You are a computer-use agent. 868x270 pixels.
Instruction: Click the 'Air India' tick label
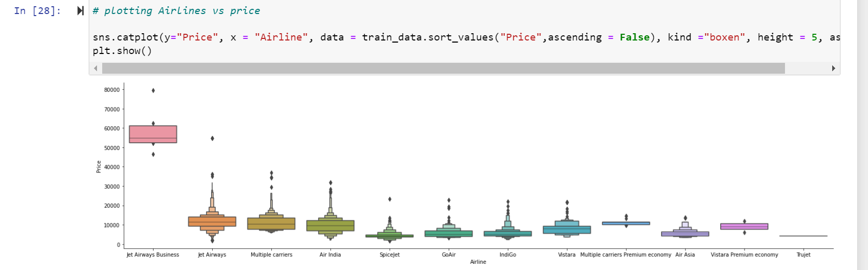[330, 255]
